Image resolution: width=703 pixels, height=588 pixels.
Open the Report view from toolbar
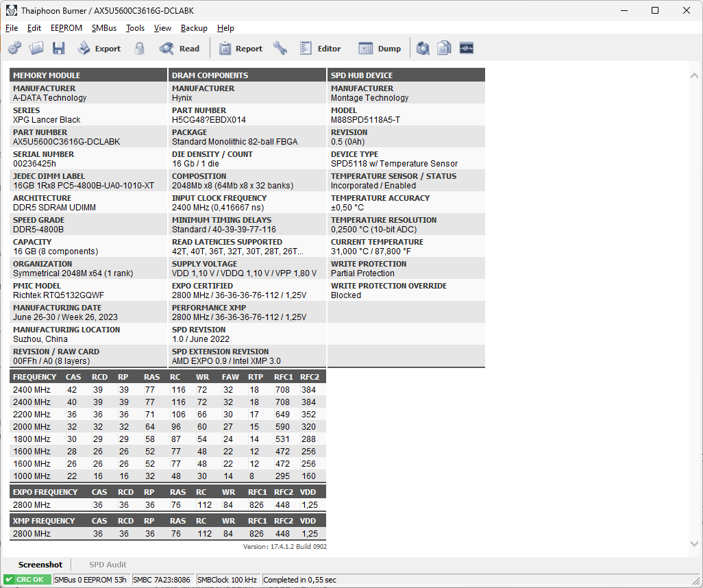click(x=241, y=49)
